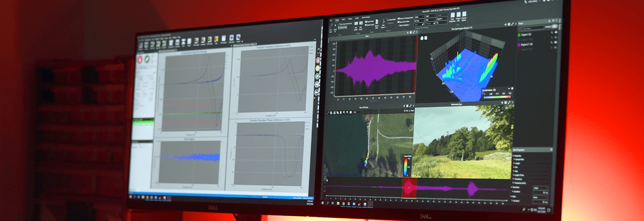Click the Add Graph ribbon icon
The image size is (644, 221).
(356, 26)
